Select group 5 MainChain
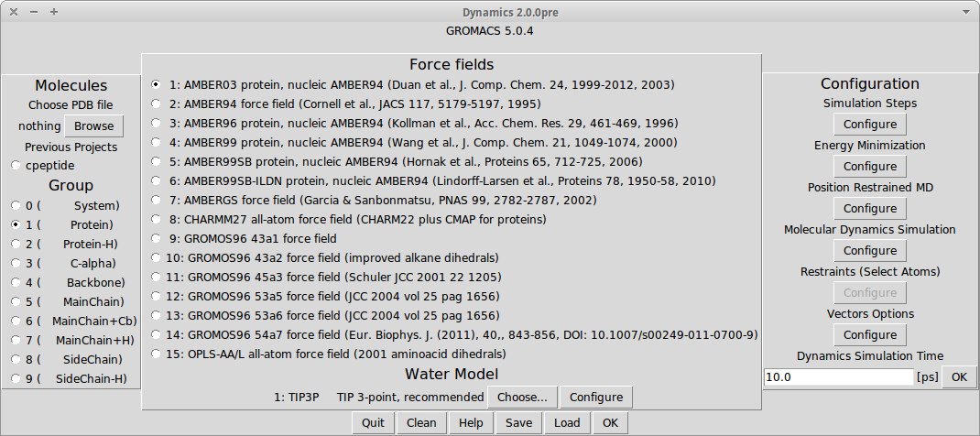 pyautogui.click(x=16, y=301)
